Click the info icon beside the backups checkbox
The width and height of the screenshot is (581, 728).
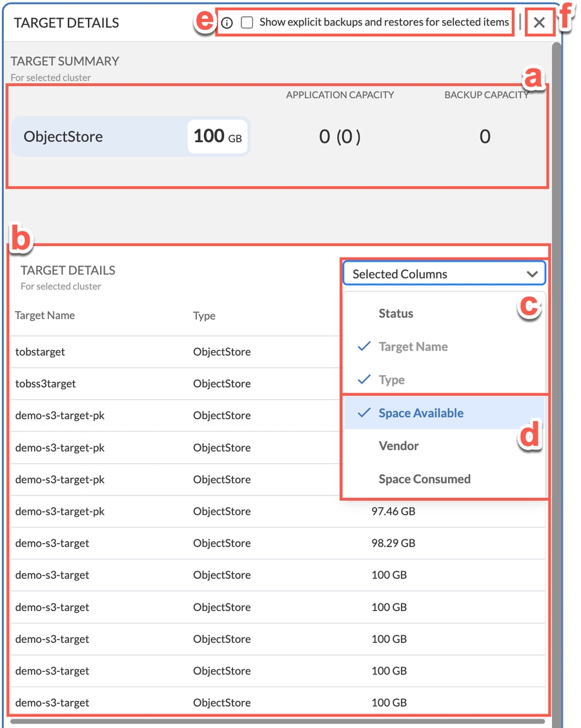pyautogui.click(x=227, y=23)
